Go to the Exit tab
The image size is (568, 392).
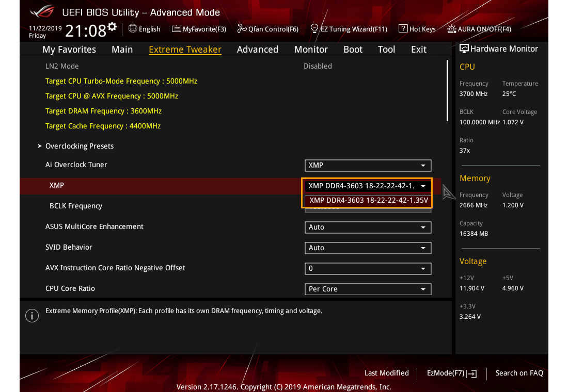(x=419, y=49)
